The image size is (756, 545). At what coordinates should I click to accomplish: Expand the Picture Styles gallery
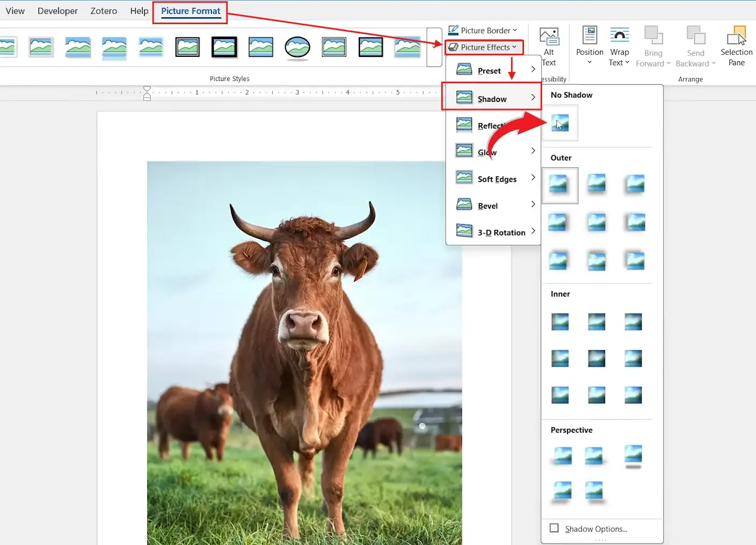point(434,47)
